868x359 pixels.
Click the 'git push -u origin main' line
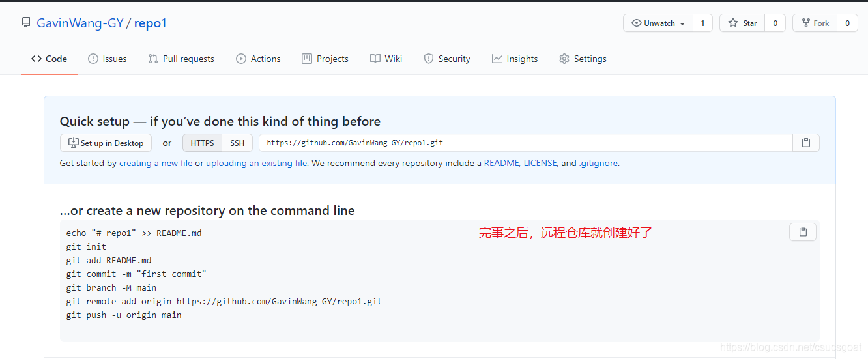tap(124, 315)
